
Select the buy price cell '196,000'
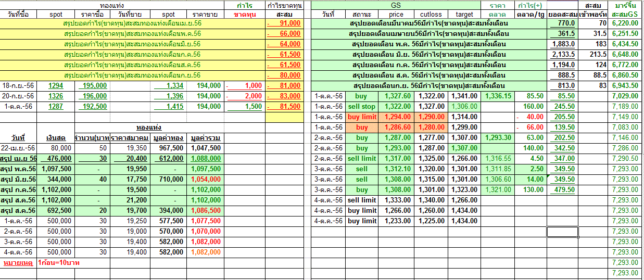pos(94,96)
